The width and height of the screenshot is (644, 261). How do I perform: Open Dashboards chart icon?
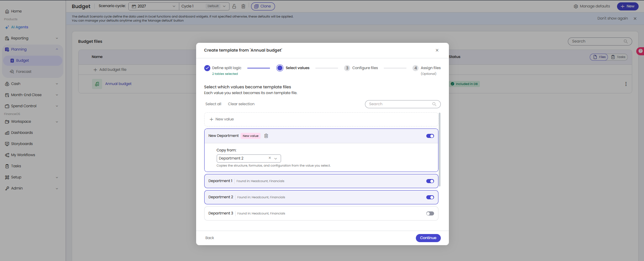click(x=7, y=133)
